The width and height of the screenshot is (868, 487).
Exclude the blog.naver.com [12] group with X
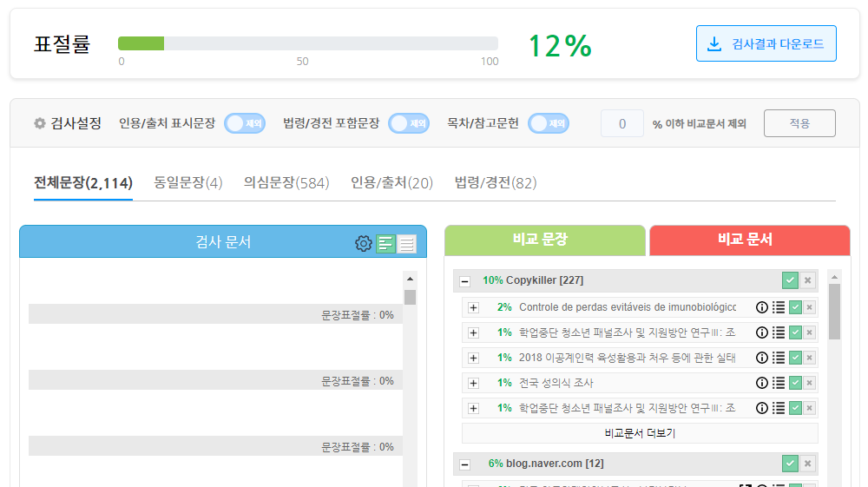click(807, 464)
